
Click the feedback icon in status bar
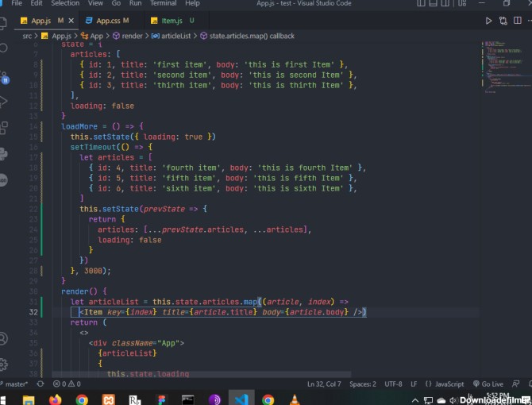tap(515, 384)
